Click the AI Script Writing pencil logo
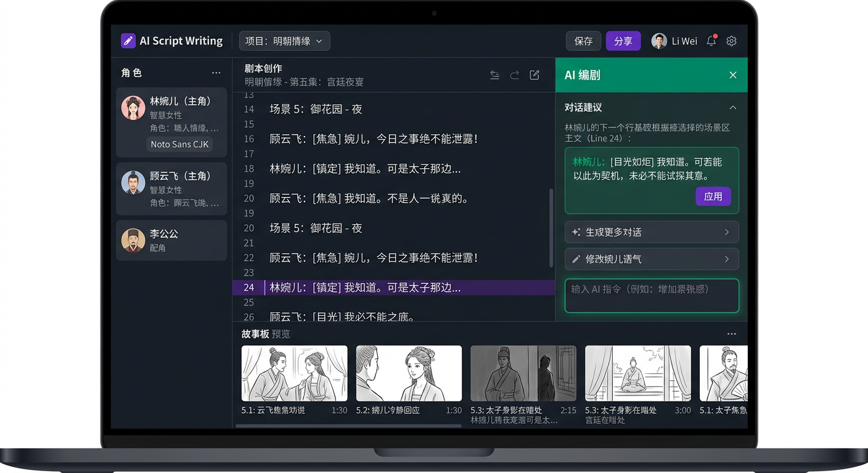The image size is (868, 473). [x=128, y=41]
